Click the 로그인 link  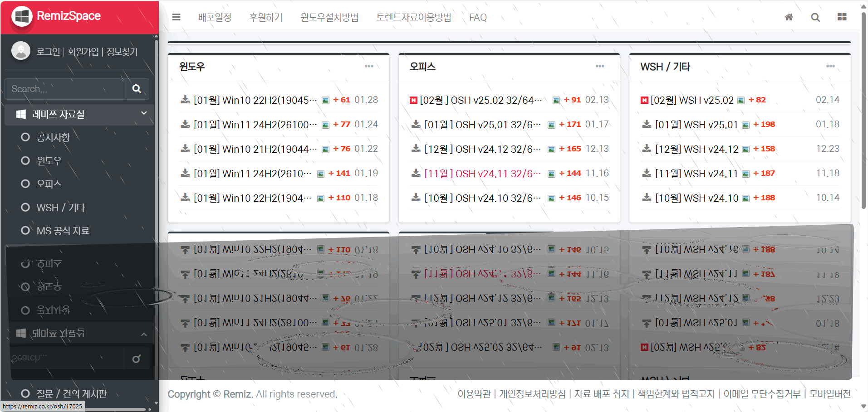click(x=49, y=52)
